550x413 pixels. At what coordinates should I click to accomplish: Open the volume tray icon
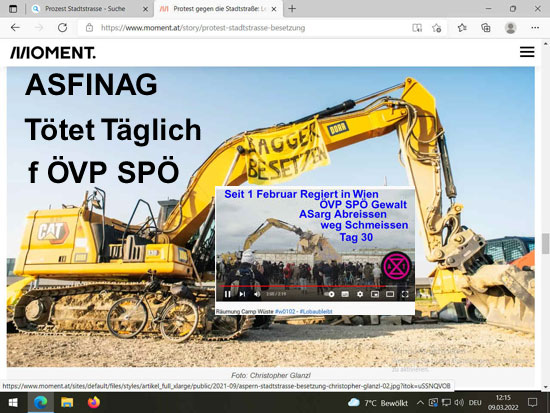click(x=459, y=402)
